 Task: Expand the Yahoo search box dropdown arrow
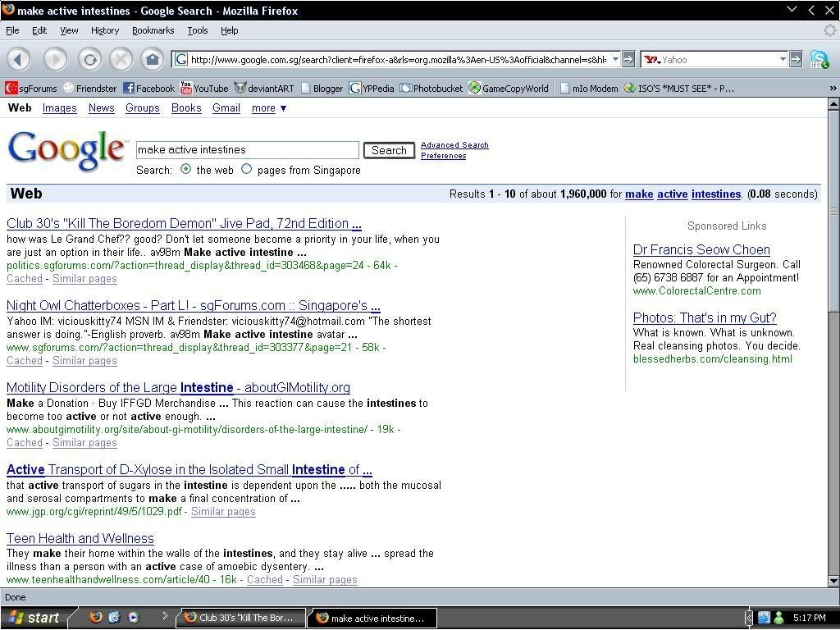[x=783, y=59]
